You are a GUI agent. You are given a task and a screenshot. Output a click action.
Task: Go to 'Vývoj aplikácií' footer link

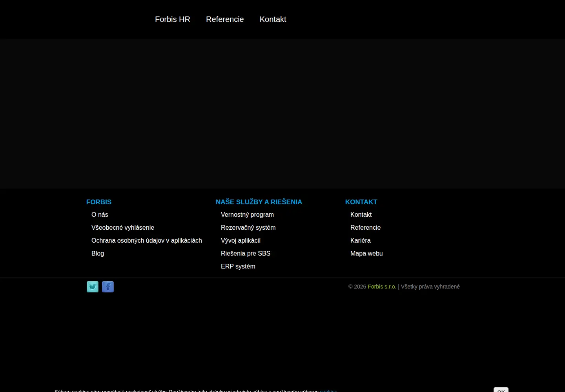tap(241, 241)
